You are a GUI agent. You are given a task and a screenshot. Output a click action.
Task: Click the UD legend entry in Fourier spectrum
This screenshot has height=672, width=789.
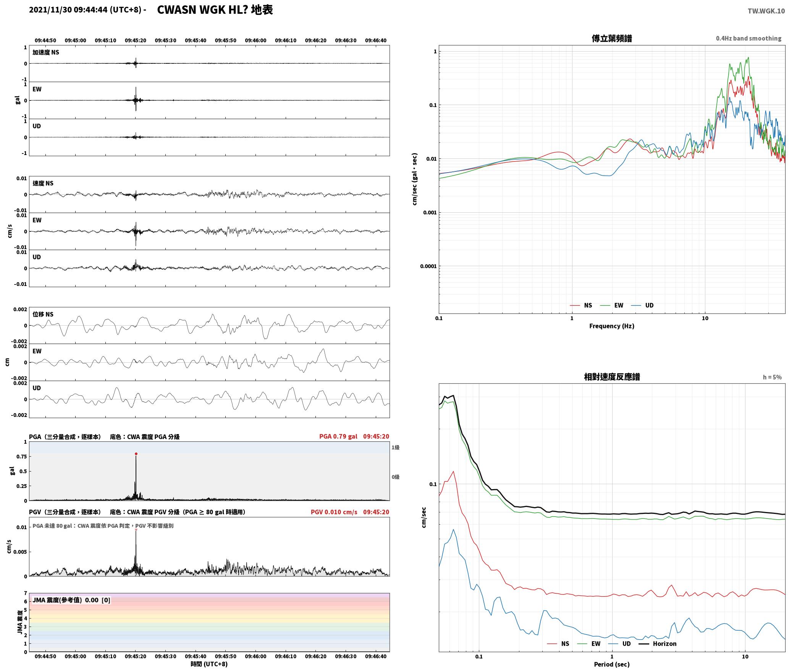[642, 305]
